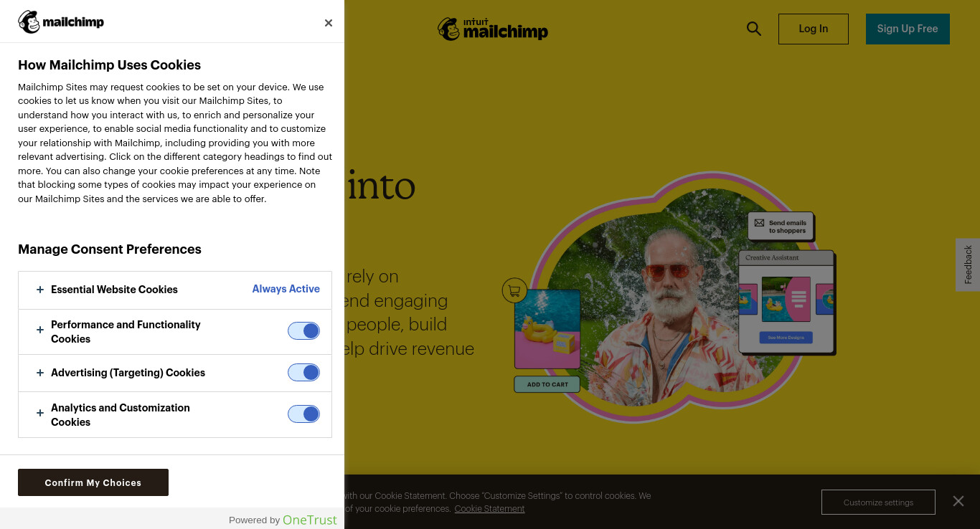The height and width of the screenshot is (529, 980).
Task: Select Manage Consent Preferences heading
Action: pyautogui.click(x=110, y=249)
